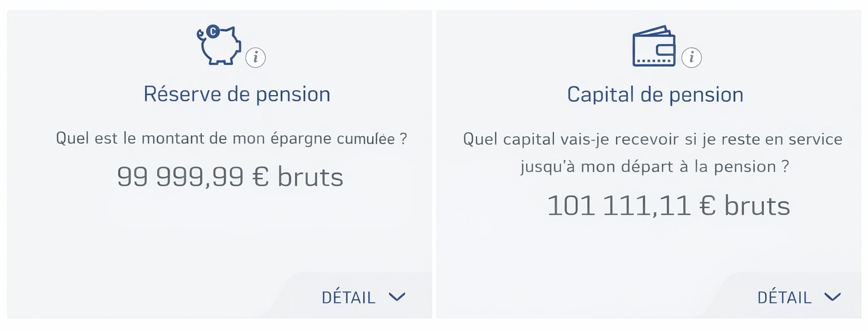Click the 101 111,11 € bruts amount

click(668, 206)
